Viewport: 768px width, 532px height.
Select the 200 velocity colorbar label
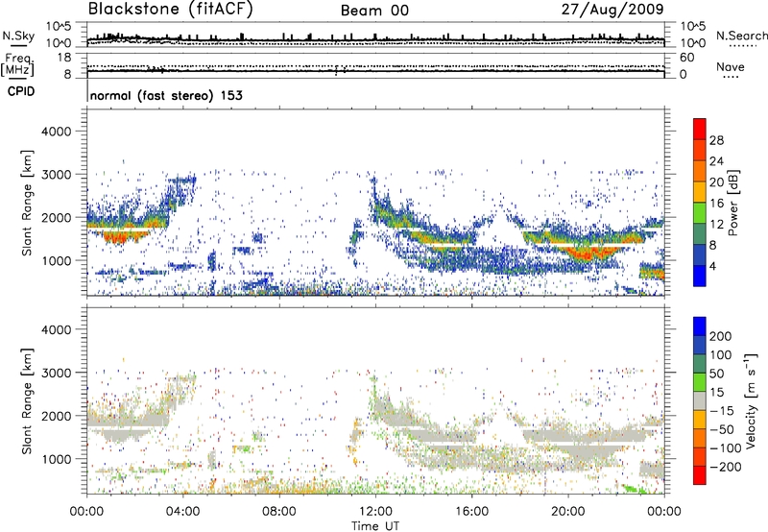(x=721, y=336)
